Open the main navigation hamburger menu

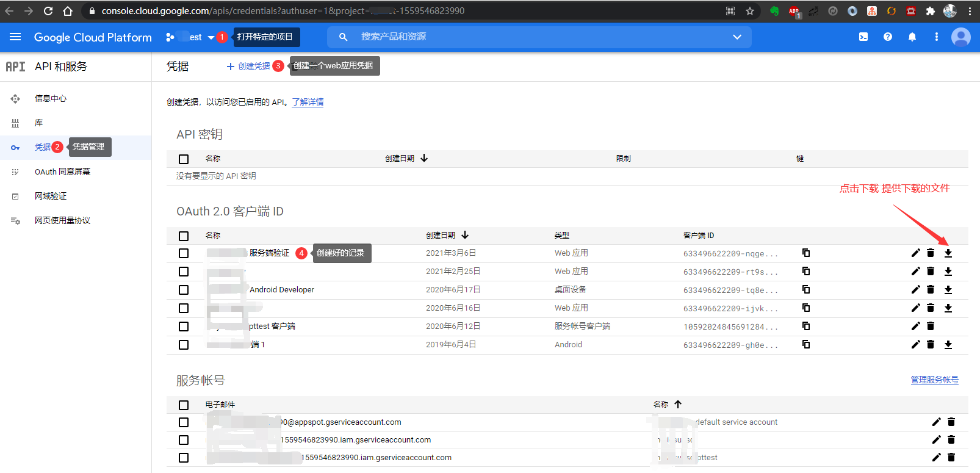point(15,37)
